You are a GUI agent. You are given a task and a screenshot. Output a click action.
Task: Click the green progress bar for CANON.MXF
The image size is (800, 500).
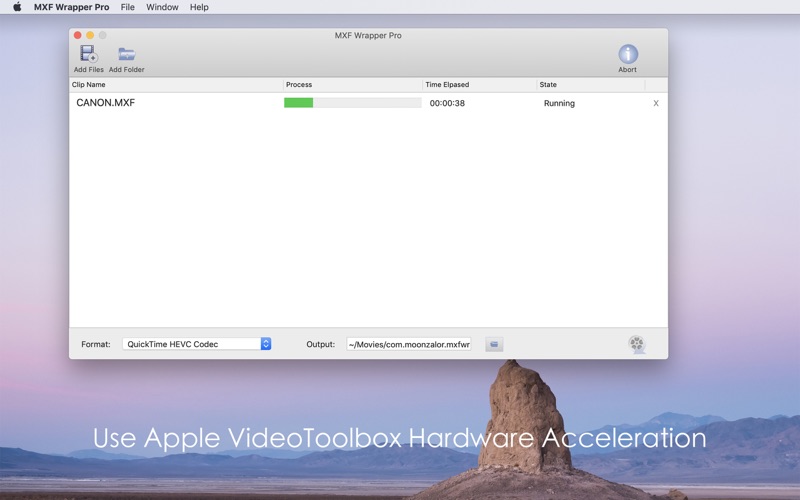pos(353,103)
